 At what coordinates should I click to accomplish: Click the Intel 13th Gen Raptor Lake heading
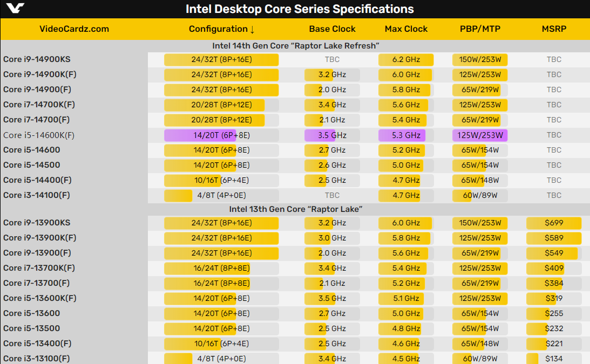(295, 209)
